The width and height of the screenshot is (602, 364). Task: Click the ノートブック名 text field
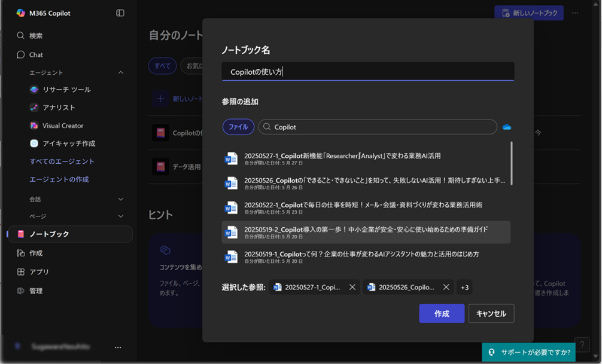coord(368,72)
